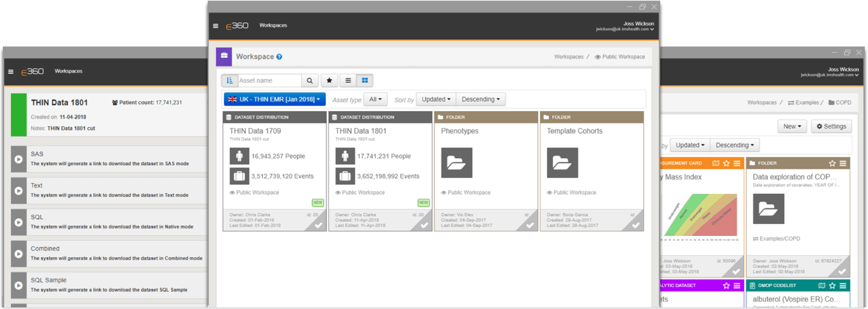868x309 pixels.
Task: Toggle selection checkmark on center THIN Data 1801 card
Action: point(424,225)
